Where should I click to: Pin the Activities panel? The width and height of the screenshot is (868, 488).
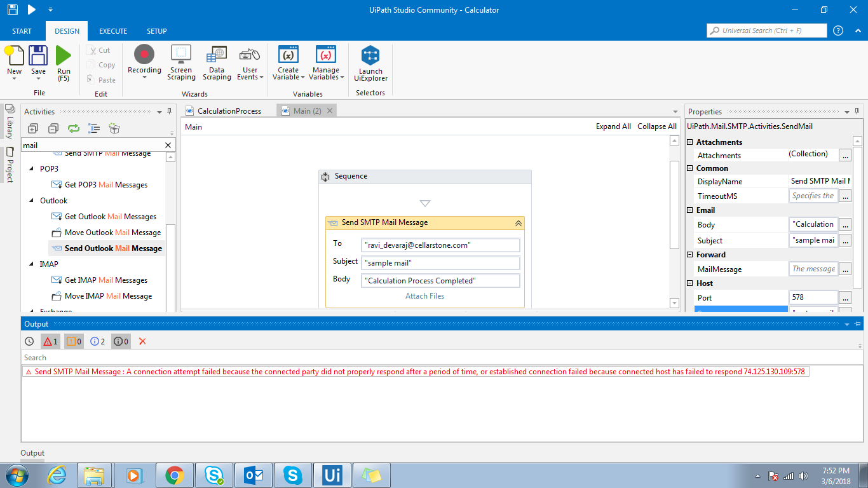coord(170,111)
